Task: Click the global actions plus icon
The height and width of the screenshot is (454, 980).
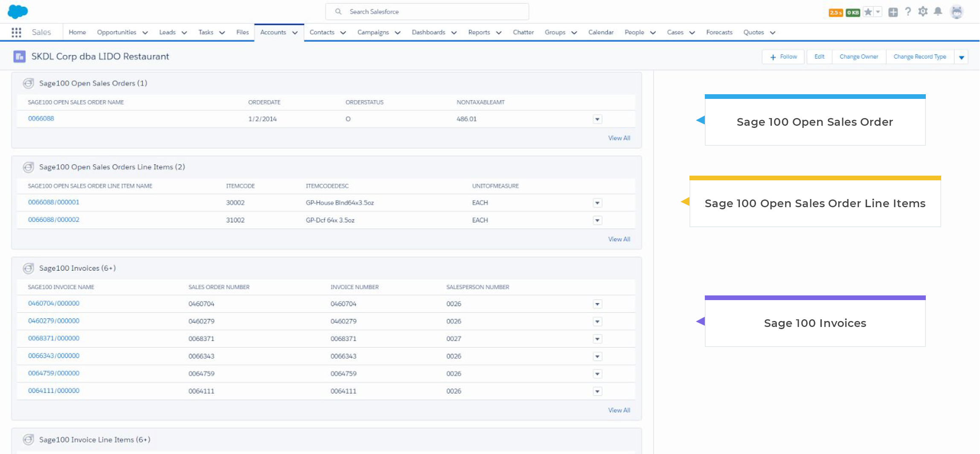Action: 894,12
